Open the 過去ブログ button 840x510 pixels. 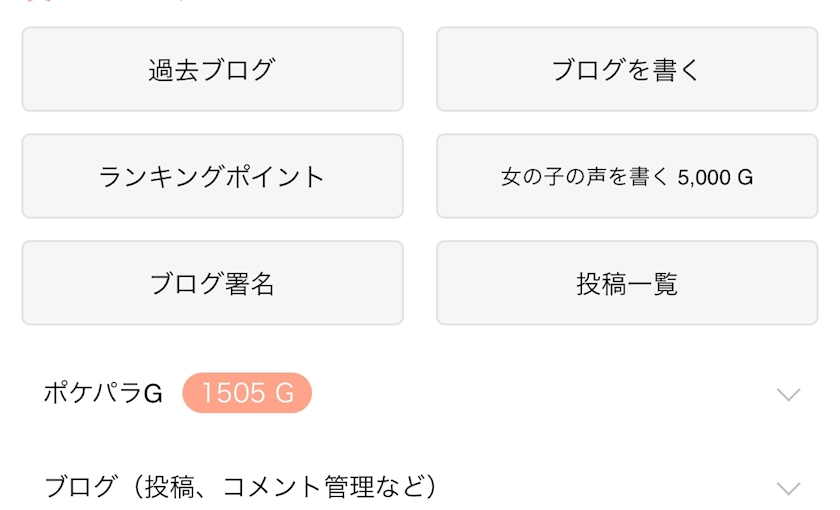click(212, 70)
